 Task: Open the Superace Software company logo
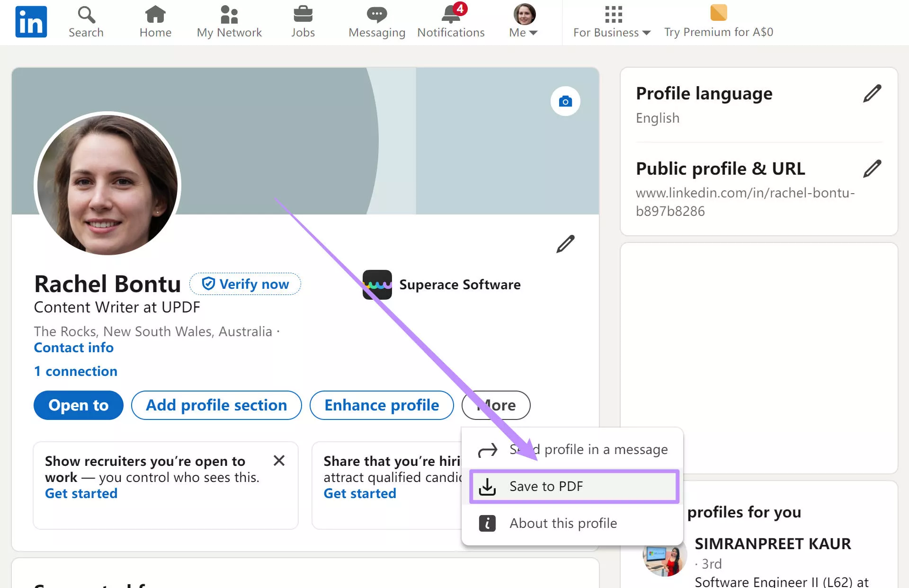tap(377, 285)
